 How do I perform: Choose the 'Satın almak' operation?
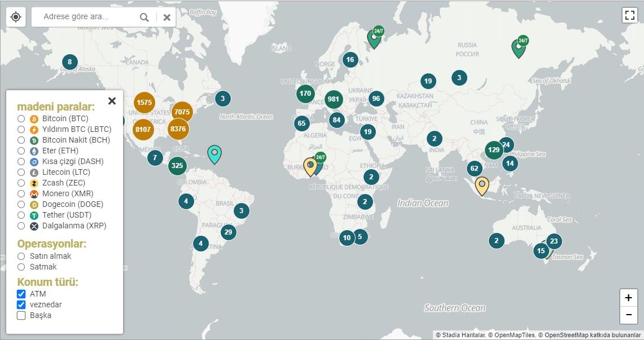pos(21,257)
